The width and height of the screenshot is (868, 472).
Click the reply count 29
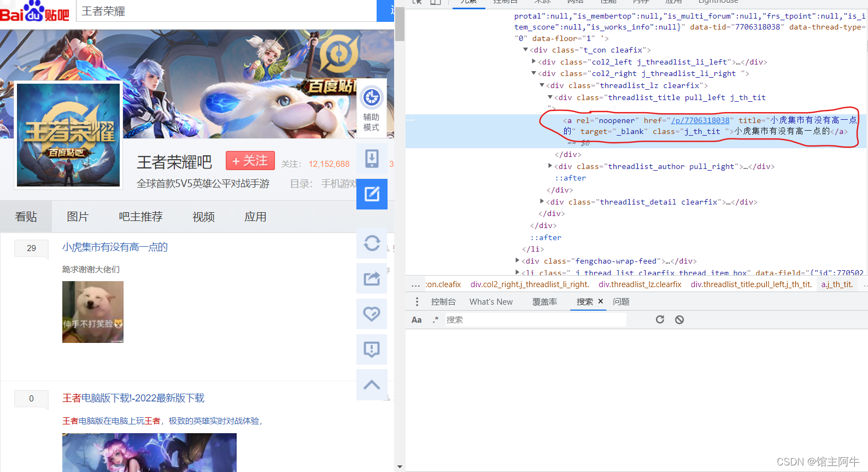(x=31, y=248)
